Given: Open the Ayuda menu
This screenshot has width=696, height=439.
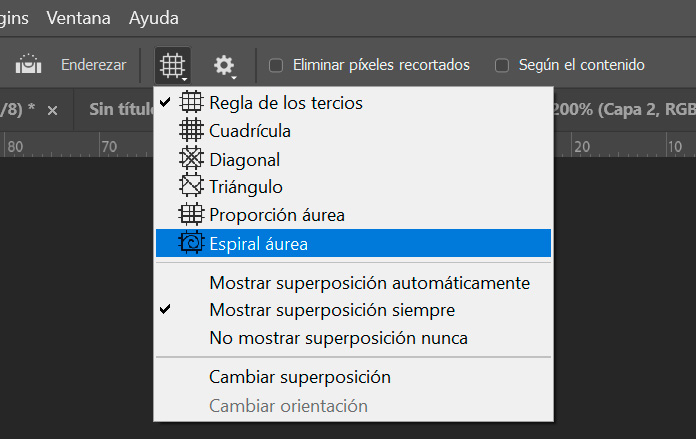Looking at the screenshot, I should click(154, 18).
